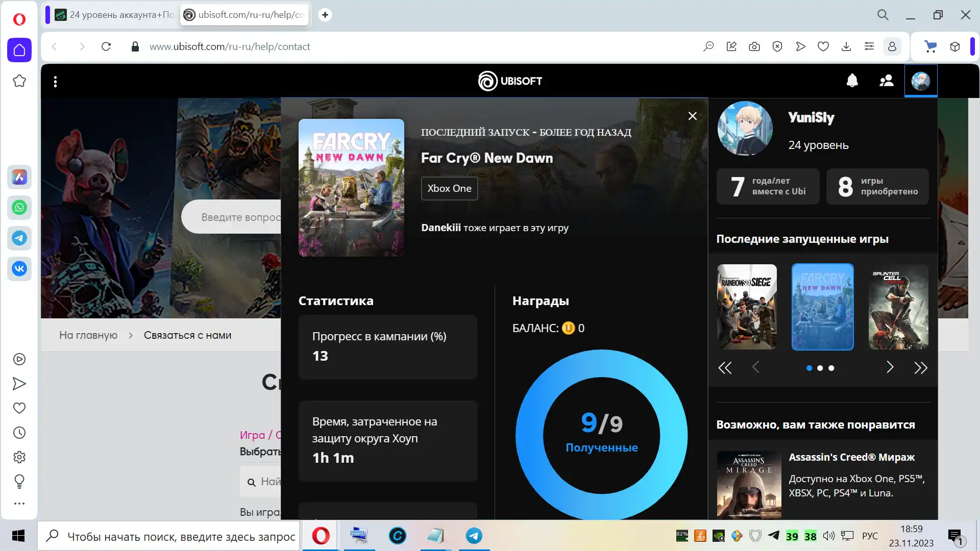Close the Far Cry New Dawn panel
Screen dimensions: 980x551
[x=693, y=116]
